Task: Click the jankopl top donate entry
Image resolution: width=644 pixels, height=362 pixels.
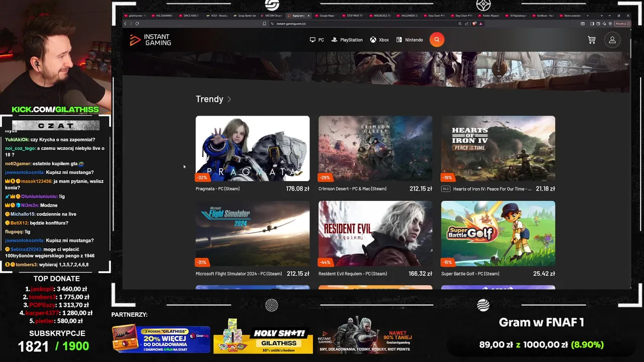Action: click(56, 289)
